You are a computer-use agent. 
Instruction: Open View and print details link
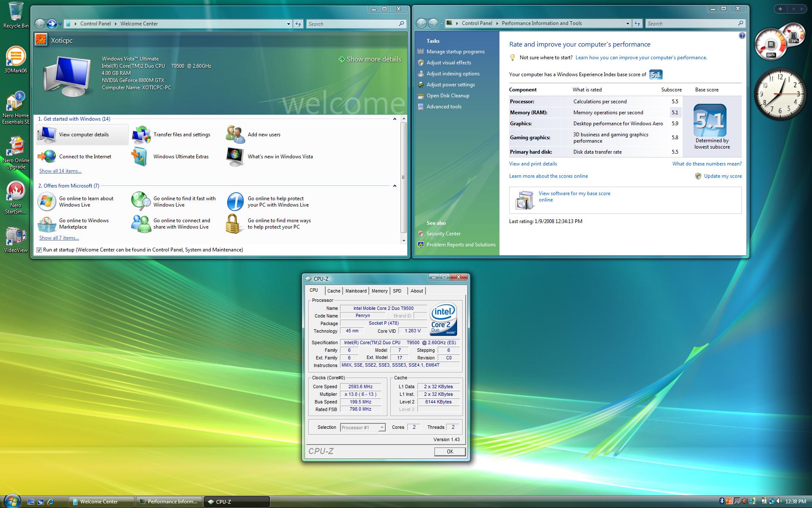[x=533, y=164]
